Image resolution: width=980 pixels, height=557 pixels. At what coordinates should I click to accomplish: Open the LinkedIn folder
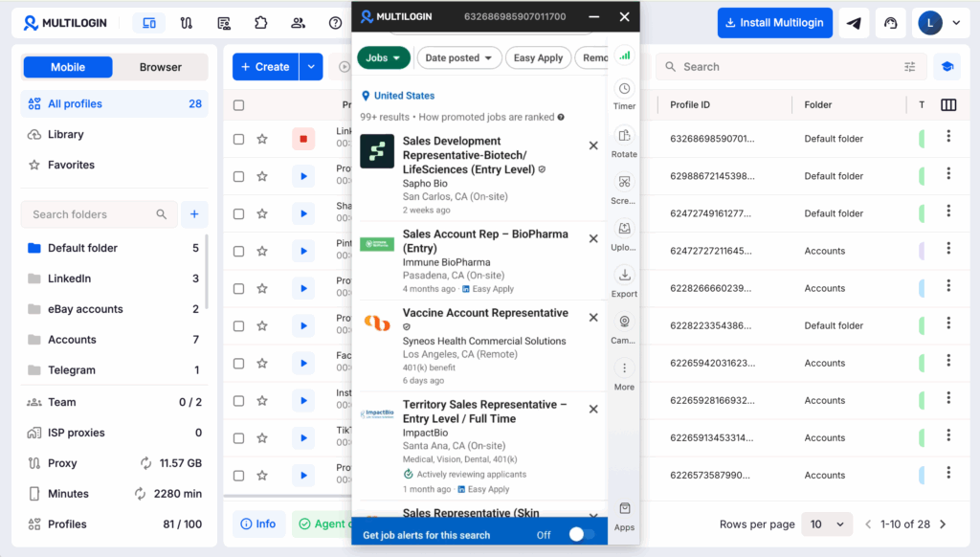pos(113,278)
